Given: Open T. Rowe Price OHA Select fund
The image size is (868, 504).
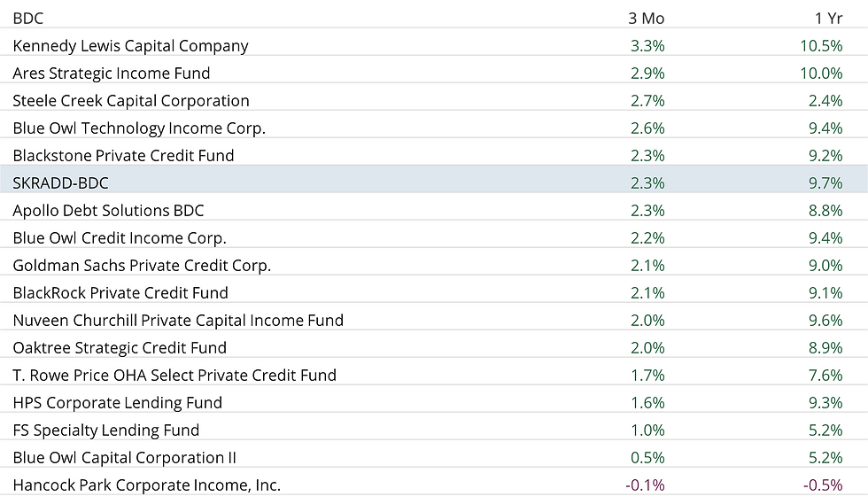Looking at the screenshot, I should coord(174,376).
